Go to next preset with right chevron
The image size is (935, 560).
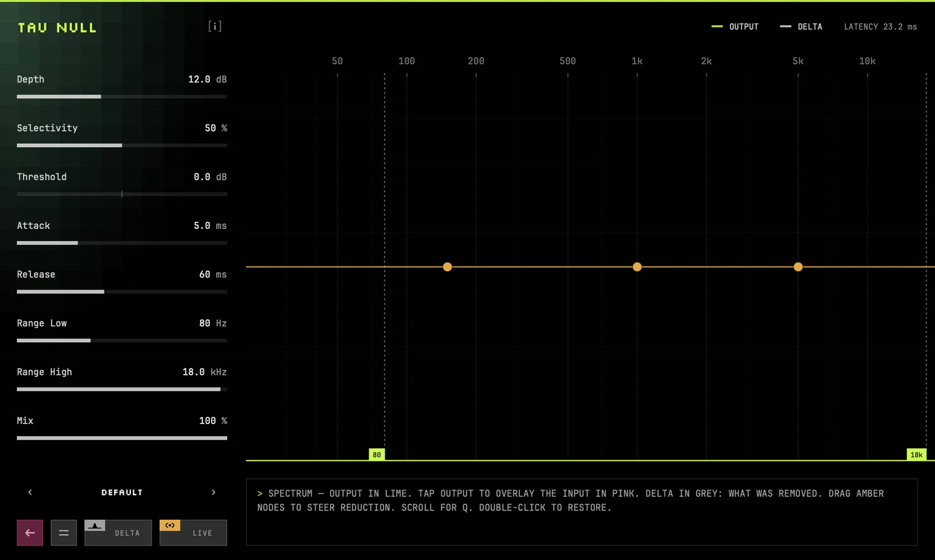tap(213, 492)
